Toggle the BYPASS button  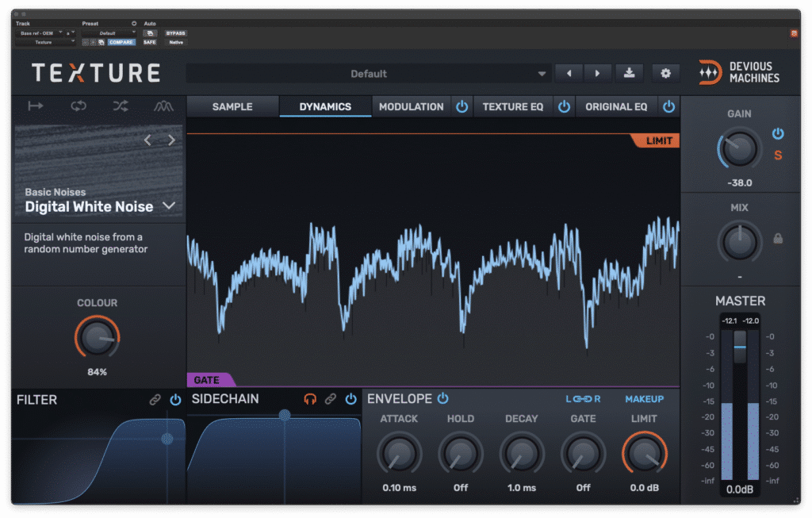tap(175, 33)
